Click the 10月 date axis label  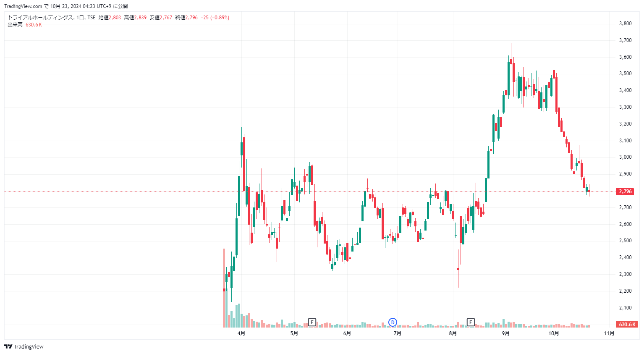[x=554, y=333]
